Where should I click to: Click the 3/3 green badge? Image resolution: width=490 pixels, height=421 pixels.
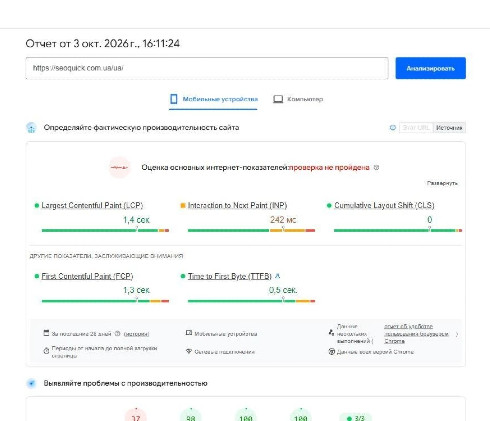pos(355,417)
